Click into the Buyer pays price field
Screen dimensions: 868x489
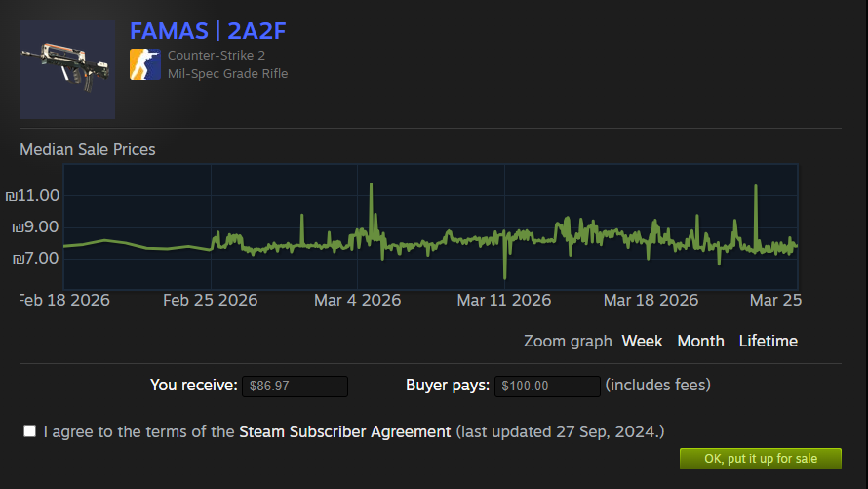click(x=547, y=386)
